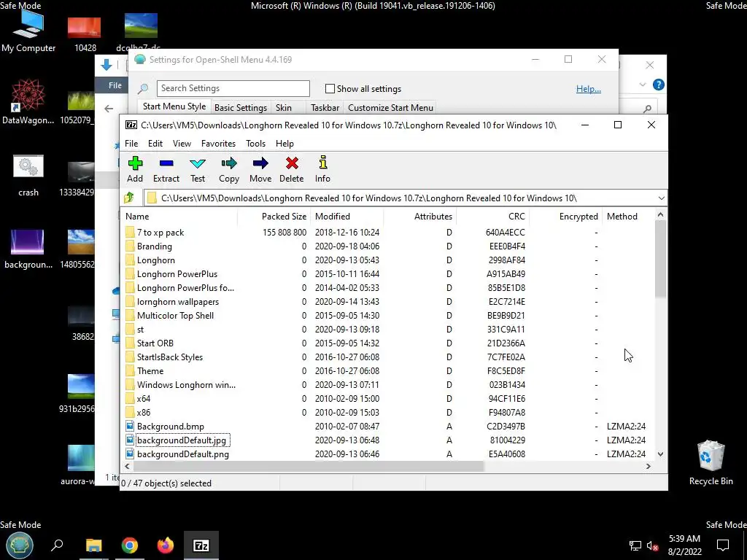
Task: Click the scroll right arrow in file list
Action: coord(649,466)
